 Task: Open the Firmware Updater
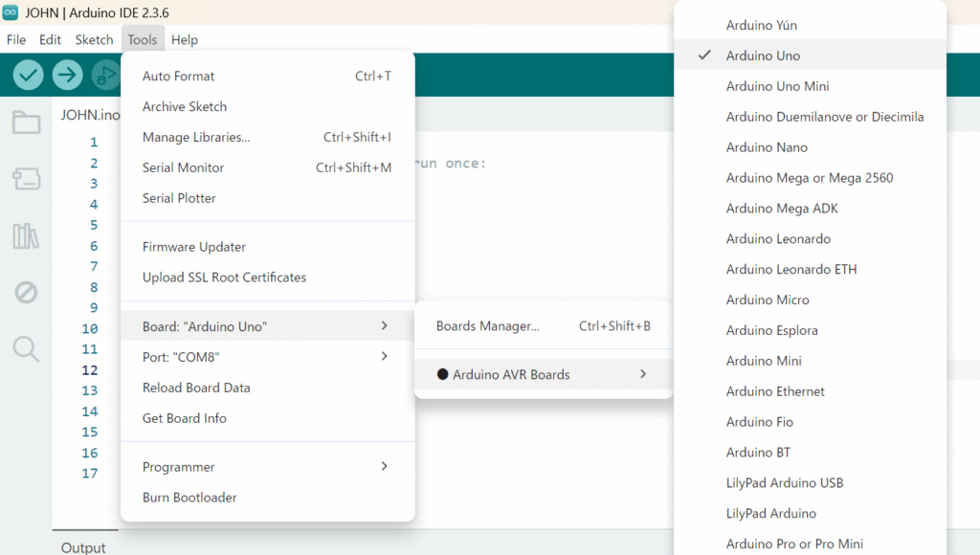tap(268, 247)
